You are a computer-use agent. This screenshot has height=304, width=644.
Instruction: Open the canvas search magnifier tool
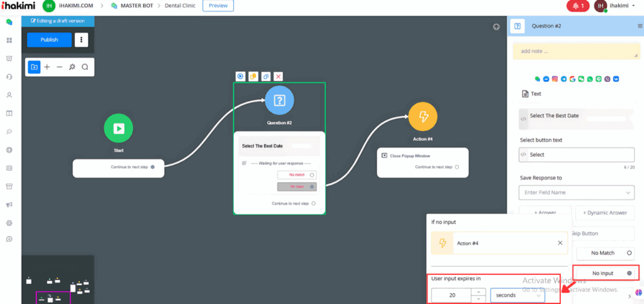click(85, 67)
